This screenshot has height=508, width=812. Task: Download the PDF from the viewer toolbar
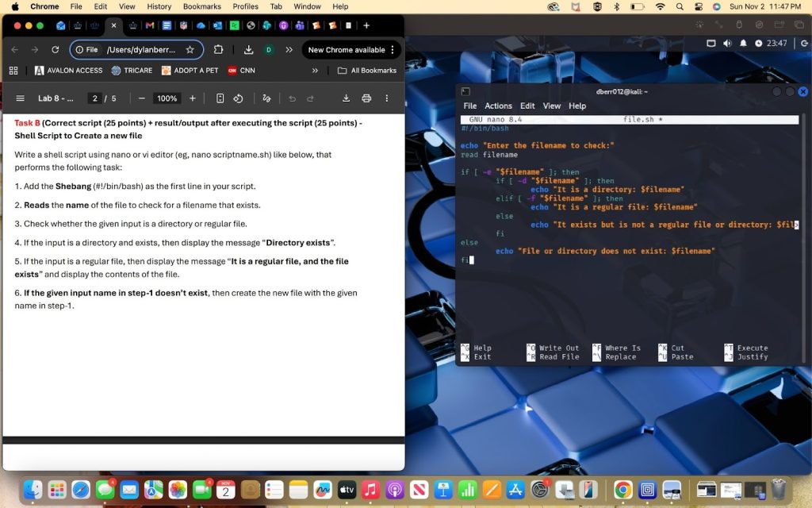point(346,98)
